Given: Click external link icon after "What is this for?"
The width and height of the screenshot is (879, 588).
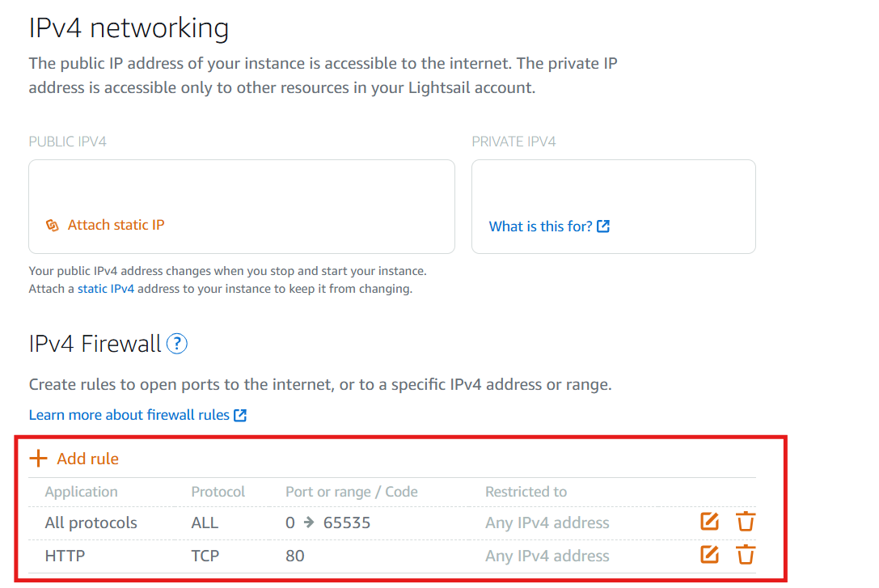Looking at the screenshot, I should click(603, 226).
